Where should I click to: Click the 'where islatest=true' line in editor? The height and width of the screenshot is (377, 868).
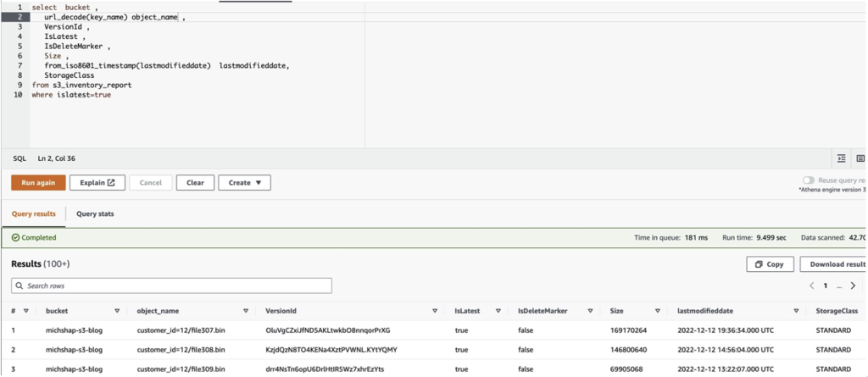[x=71, y=95]
